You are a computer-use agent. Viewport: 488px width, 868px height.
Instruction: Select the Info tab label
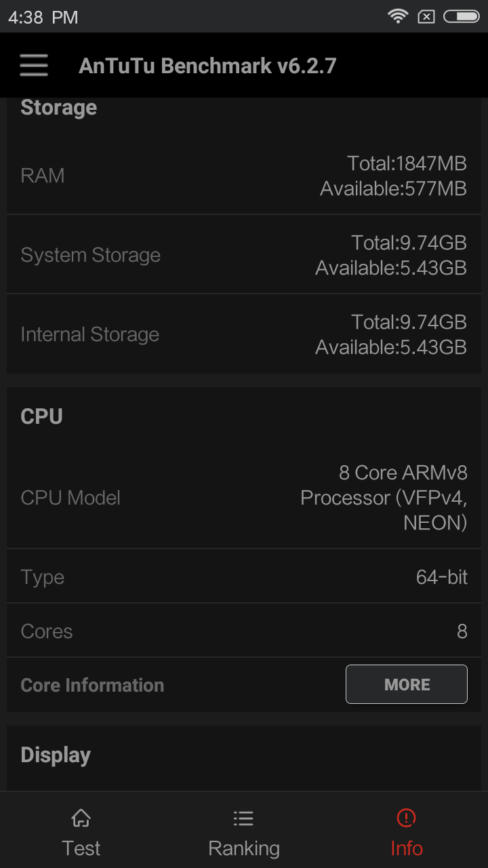[407, 848]
